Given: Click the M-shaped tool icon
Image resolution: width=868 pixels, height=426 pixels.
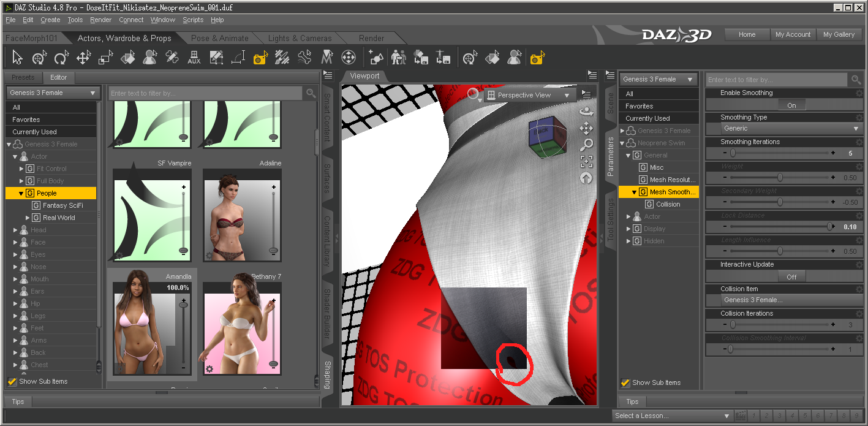Looking at the screenshot, I should click(x=326, y=58).
